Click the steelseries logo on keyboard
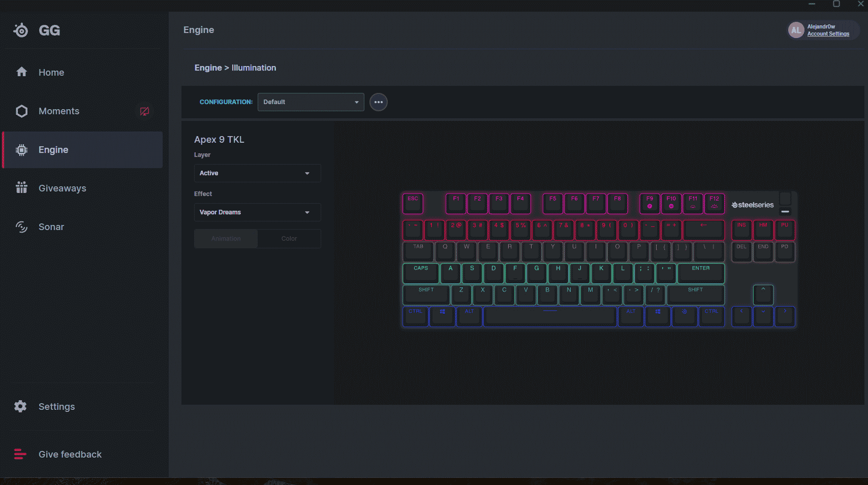Screen dimensions: 868x485 pos(753,205)
